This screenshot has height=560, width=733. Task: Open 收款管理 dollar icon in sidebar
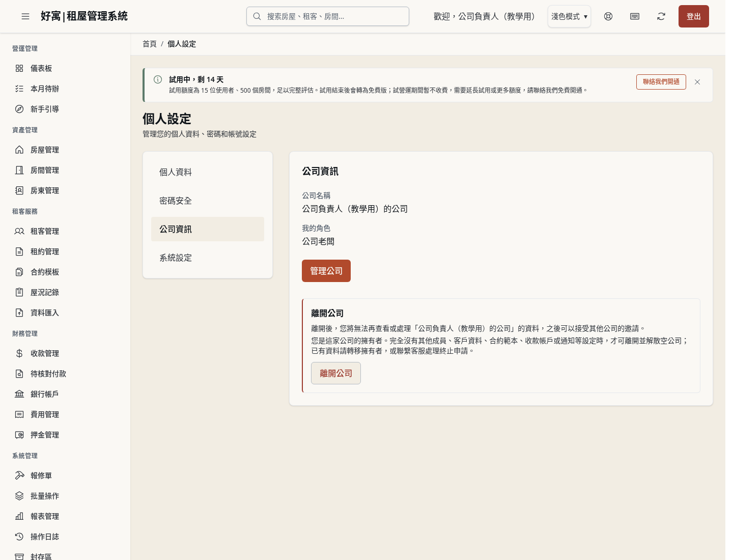coord(19,353)
